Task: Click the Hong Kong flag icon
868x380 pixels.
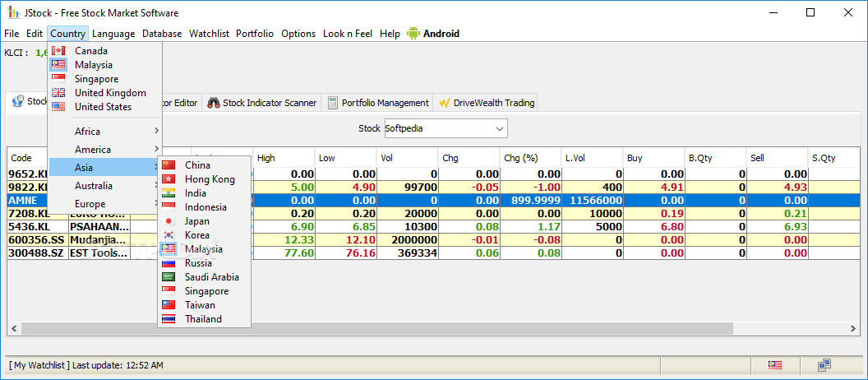Action: coord(169,179)
